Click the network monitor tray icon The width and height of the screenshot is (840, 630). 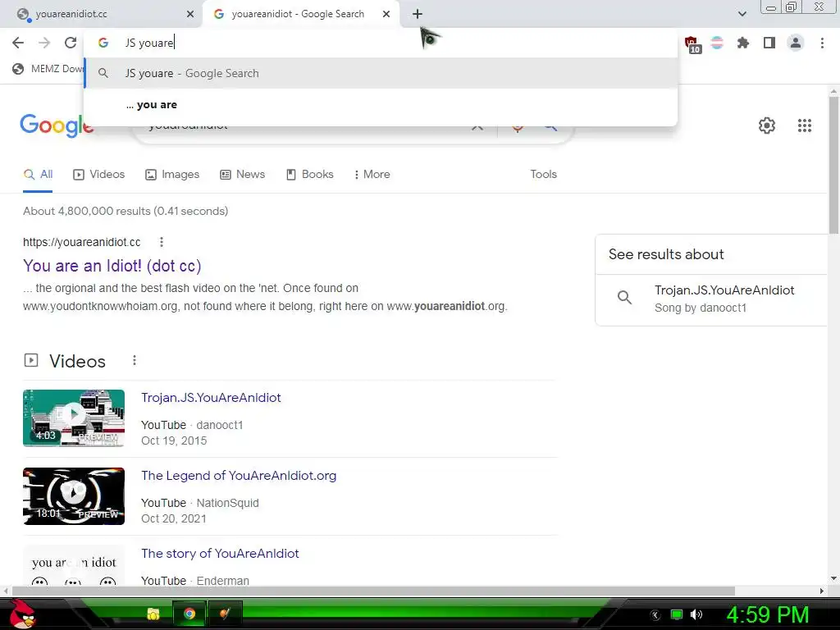[677, 614]
